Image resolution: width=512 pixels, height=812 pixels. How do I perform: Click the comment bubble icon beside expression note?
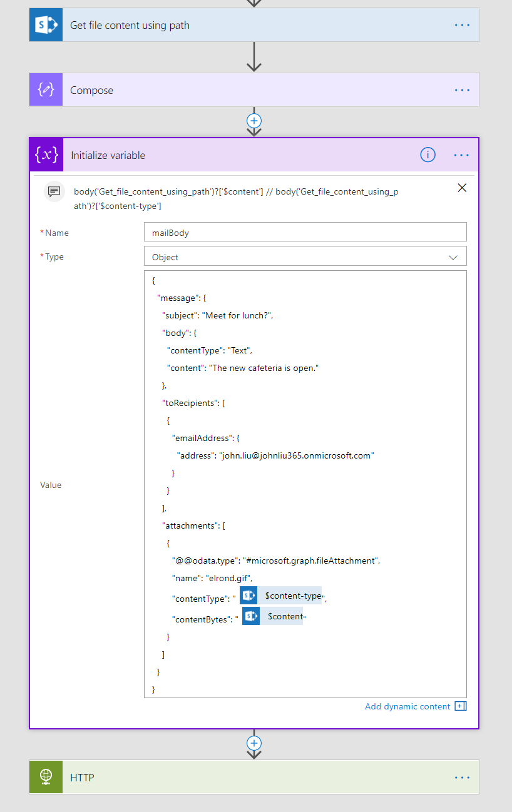(54, 191)
